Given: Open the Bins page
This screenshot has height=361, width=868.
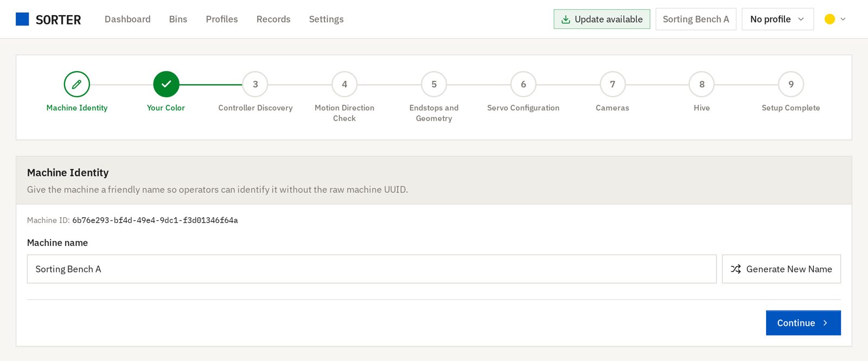Looking at the screenshot, I should [178, 19].
